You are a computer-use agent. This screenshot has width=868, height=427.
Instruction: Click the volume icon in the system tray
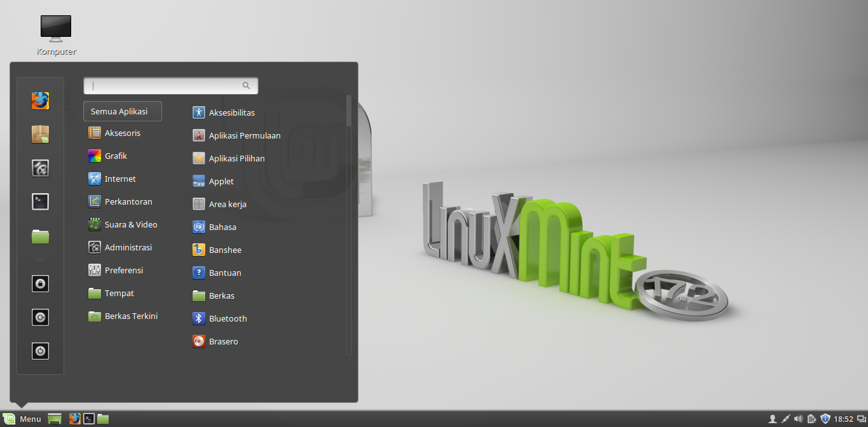pyautogui.click(x=799, y=419)
